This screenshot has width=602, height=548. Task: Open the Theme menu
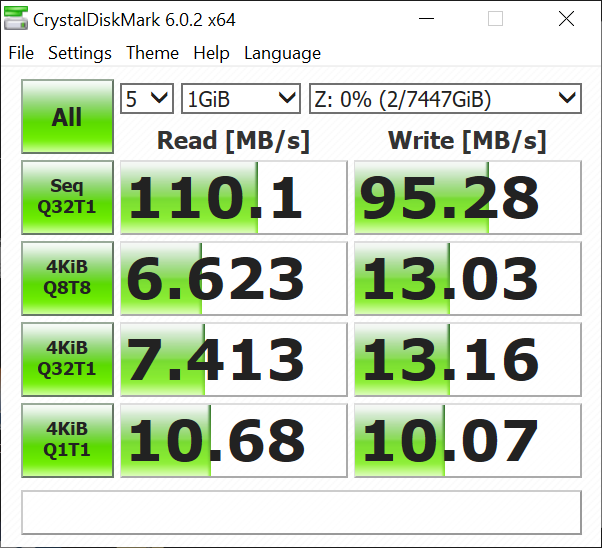point(152,53)
